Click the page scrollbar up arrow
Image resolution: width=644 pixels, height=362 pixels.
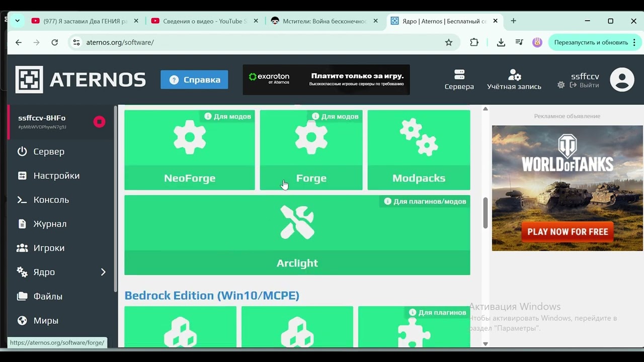(486, 109)
